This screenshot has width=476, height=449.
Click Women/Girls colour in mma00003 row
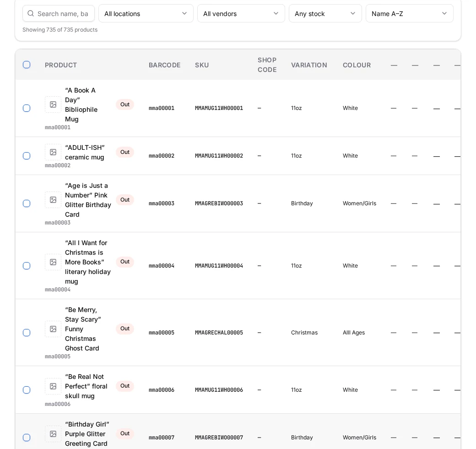pyautogui.click(x=359, y=203)
